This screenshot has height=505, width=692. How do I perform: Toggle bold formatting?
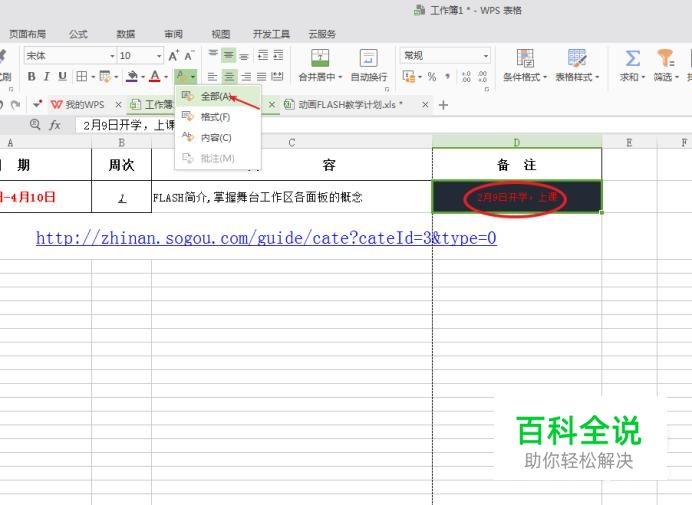(31, 76)
